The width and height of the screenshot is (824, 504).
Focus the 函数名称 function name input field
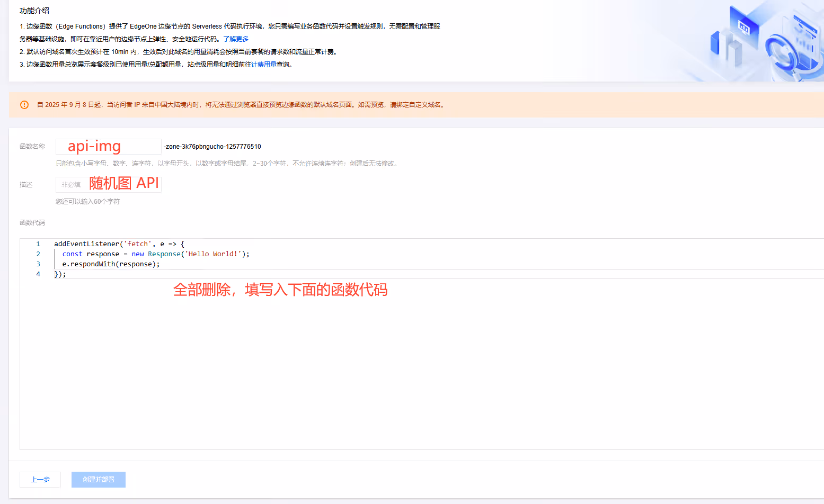(x=109, y=147)
